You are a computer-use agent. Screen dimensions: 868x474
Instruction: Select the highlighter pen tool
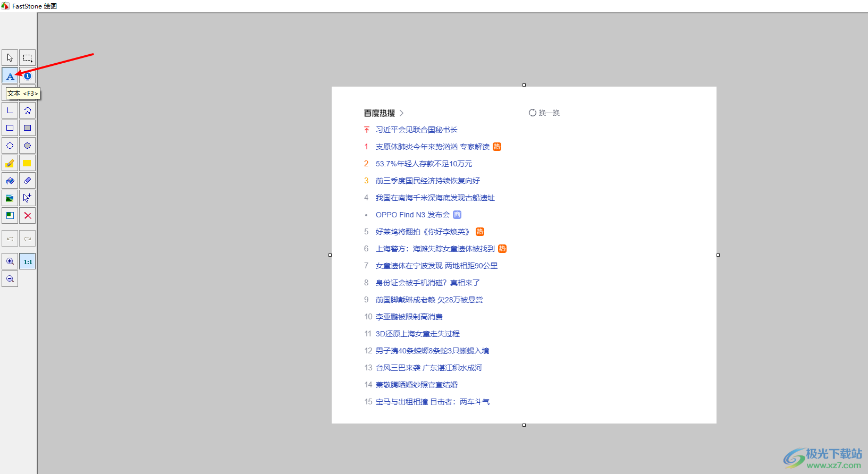pyautogui.click(x=10, y=163)
